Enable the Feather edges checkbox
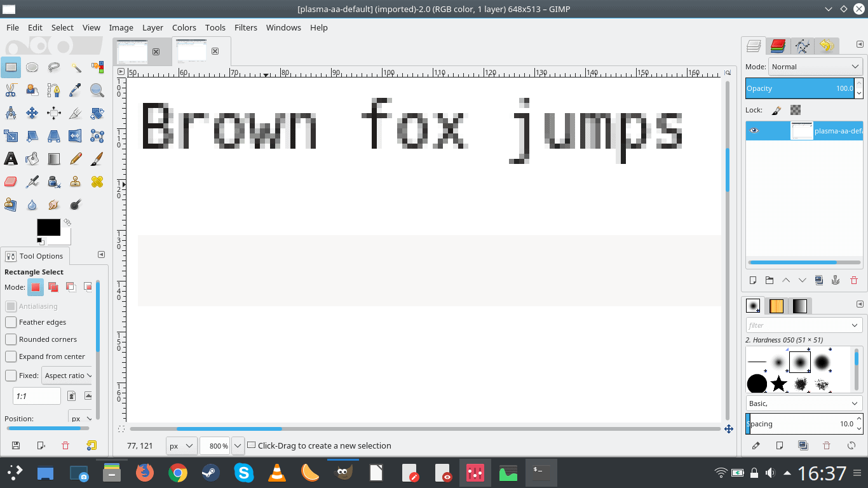Viewport: 868px width, 488px height. pos(11,322)
